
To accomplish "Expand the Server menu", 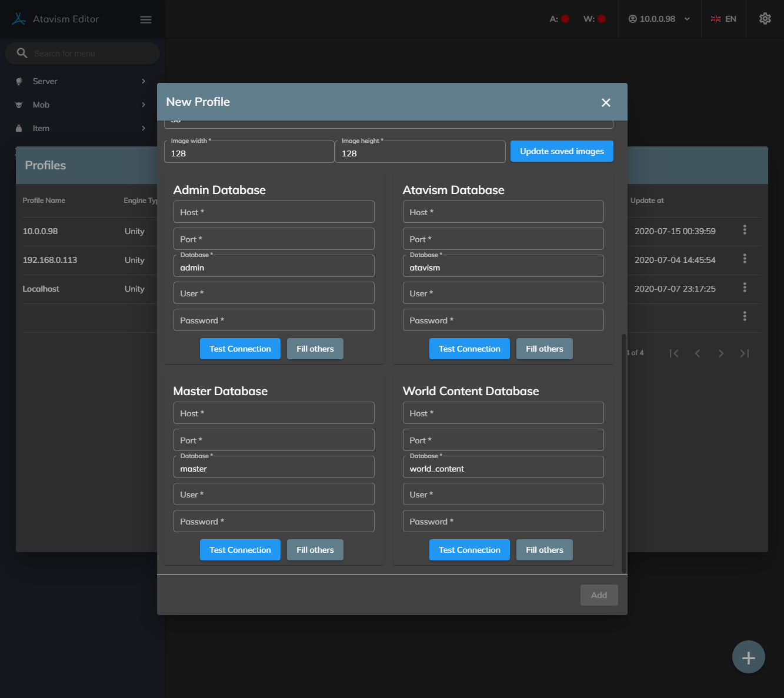I will click(81, 81).
